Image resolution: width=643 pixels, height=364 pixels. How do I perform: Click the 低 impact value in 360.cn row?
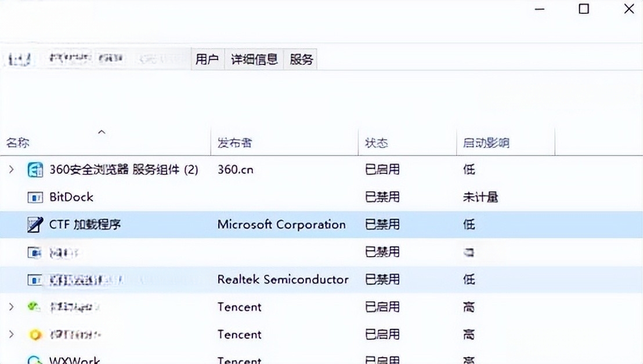(469, 169)
